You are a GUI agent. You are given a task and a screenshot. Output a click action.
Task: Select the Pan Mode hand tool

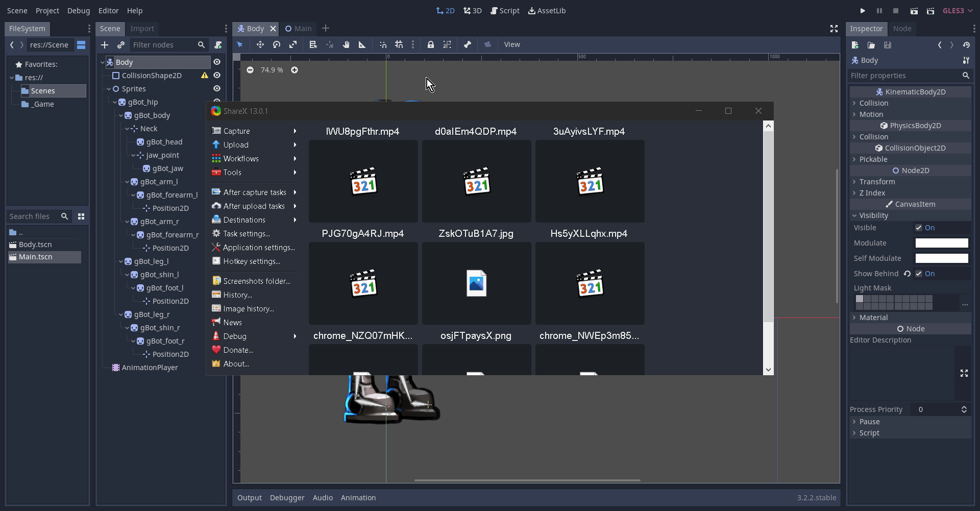[346, 45]
